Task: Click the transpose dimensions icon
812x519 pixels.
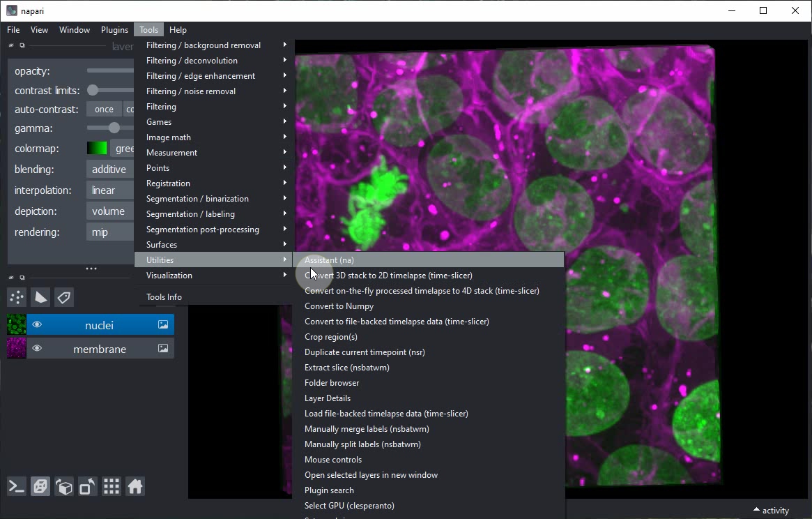Action: point(88,486)
